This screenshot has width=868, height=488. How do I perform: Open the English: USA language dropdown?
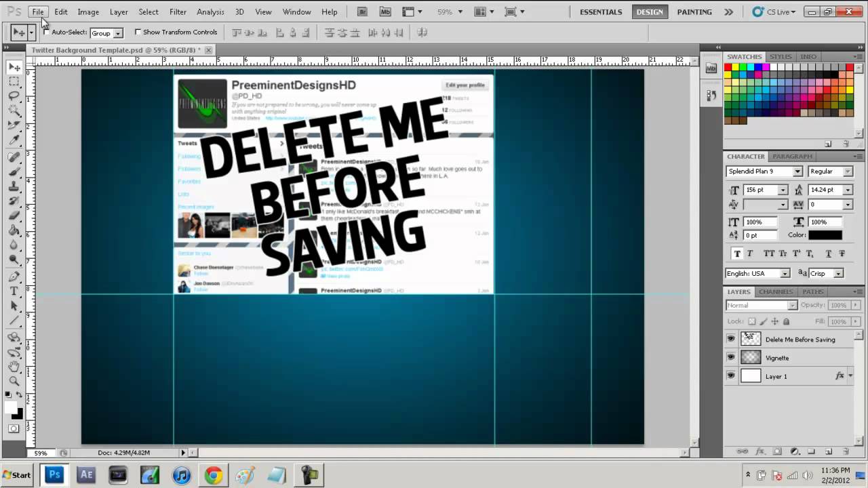pos(785,273)
